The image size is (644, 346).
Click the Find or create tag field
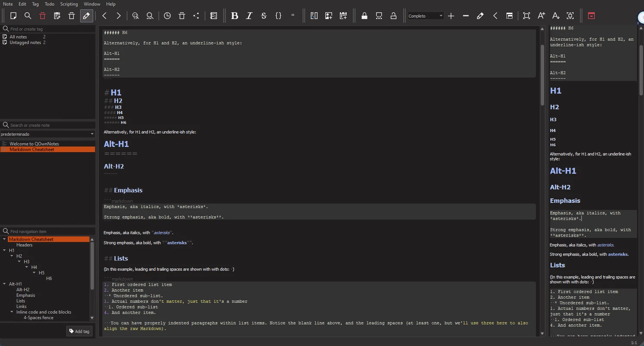(48, 29)
